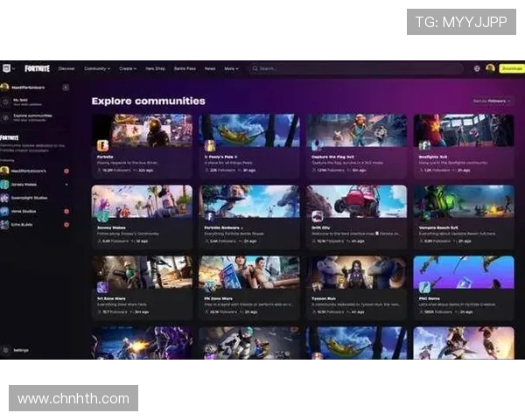Collapse the sidebar with the arrow icon
The width and height of the screenshot is (525, 420).
pyautogui.click(x=66, y=87)
